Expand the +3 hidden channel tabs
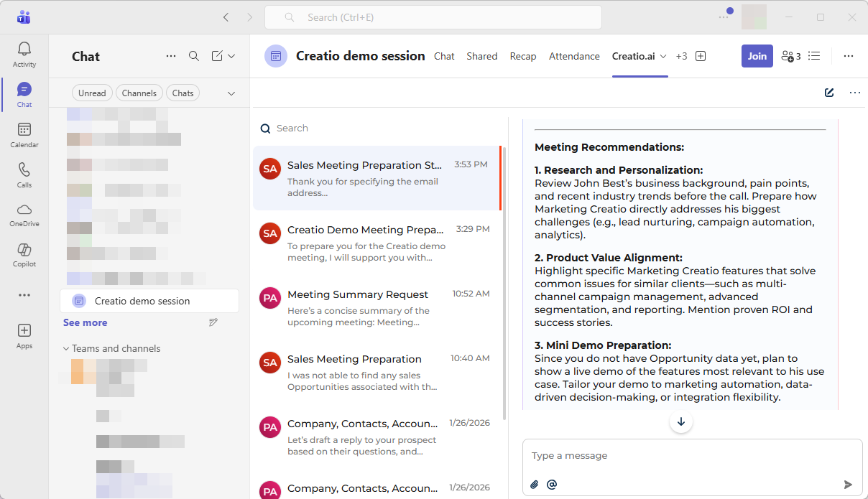868x499 pixels. (x=681, y=55)
